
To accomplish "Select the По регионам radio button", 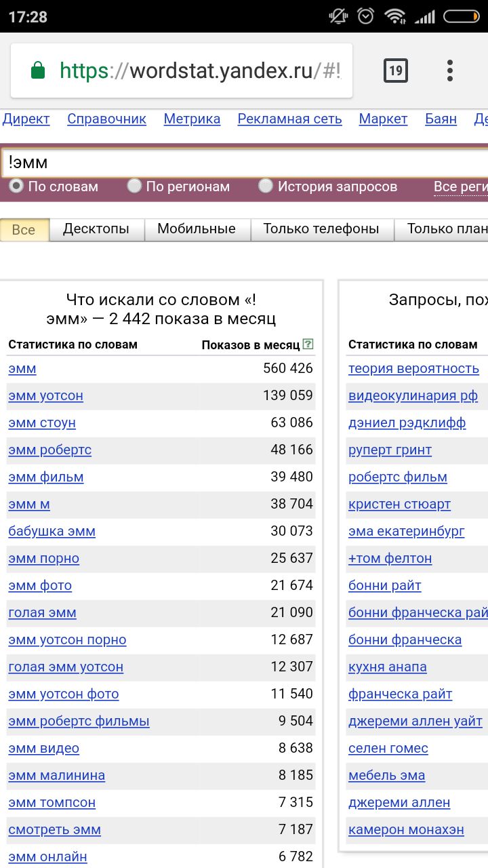I will point(134,186).
